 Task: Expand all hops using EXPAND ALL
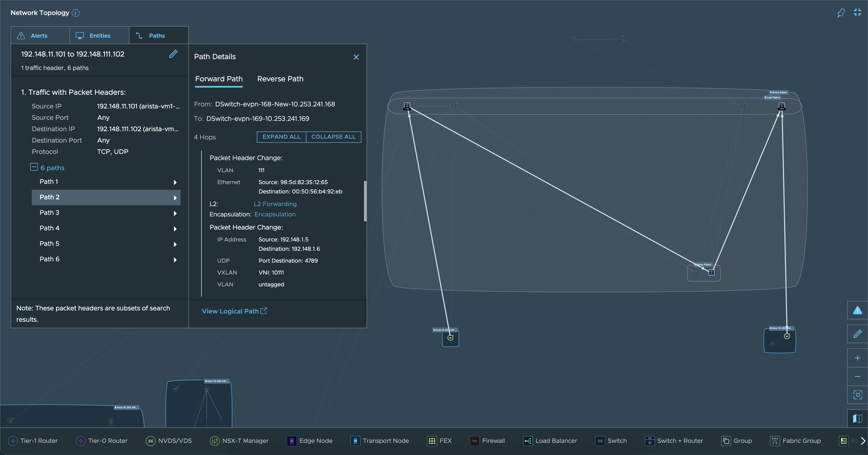281,137
